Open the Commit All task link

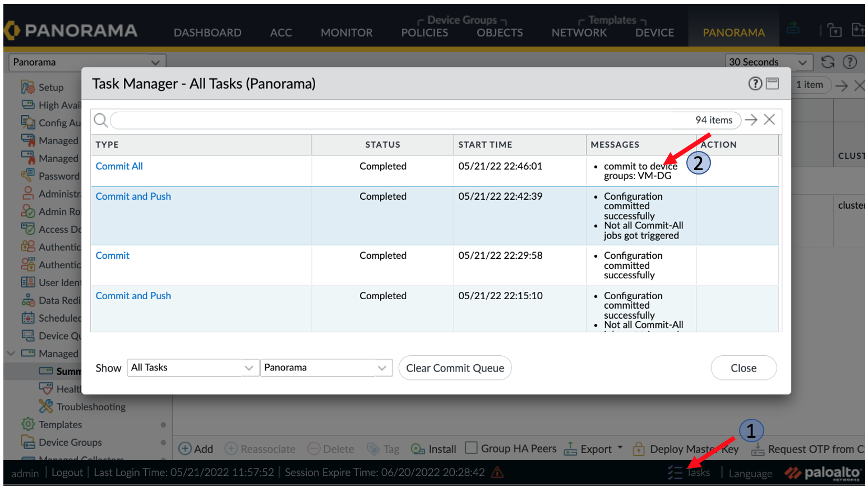119,166
